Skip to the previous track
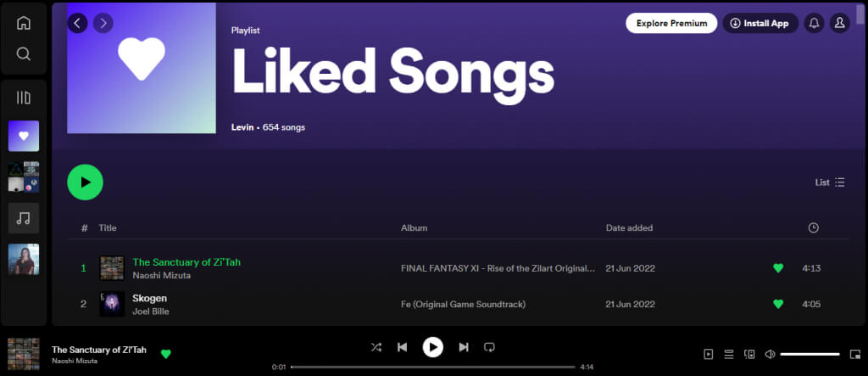The height and width of the screenshot is (376, 868). [x=403, y=347]
